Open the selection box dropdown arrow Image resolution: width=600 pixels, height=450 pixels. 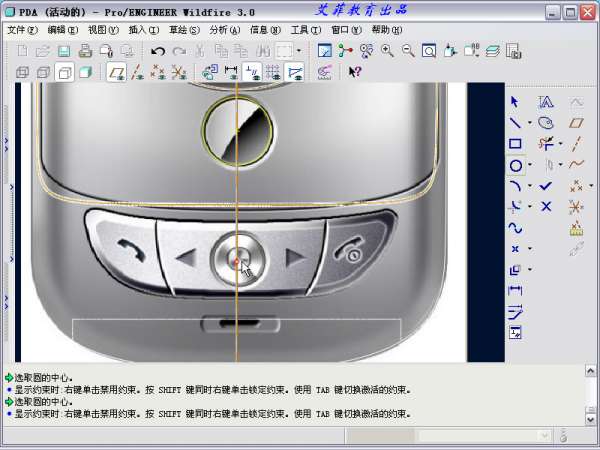[x=299, y=51]
